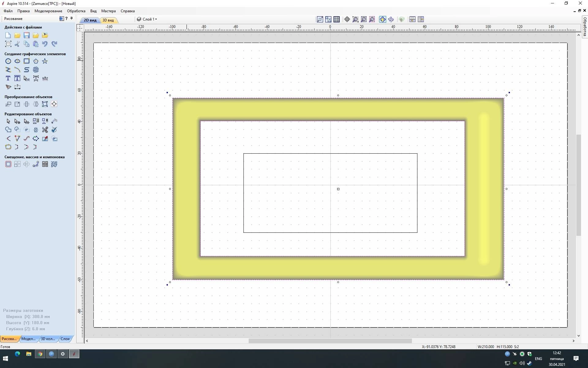
Task: Click the Undo arrow icon
Action: 45,44
